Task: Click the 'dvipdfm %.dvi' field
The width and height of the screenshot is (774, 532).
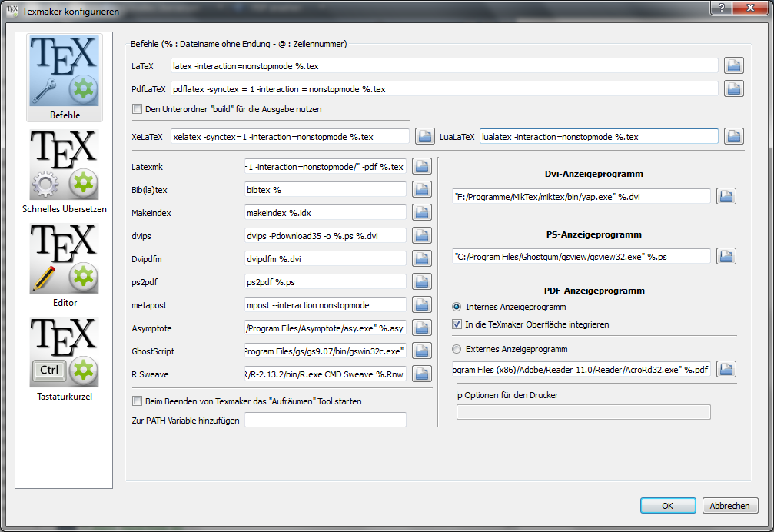Action: click(325, 258)
